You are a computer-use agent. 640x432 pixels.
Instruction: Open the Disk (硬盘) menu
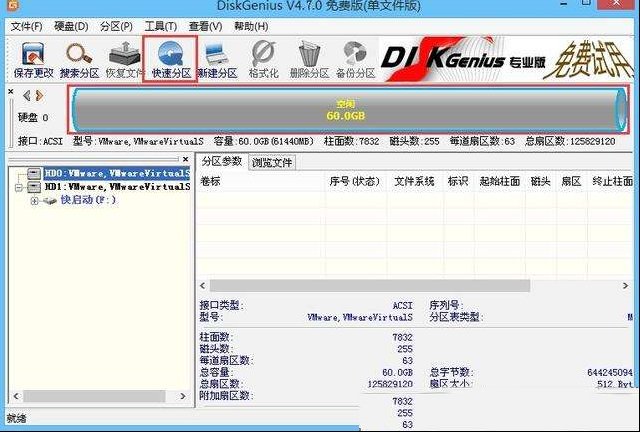pos(71,27)
